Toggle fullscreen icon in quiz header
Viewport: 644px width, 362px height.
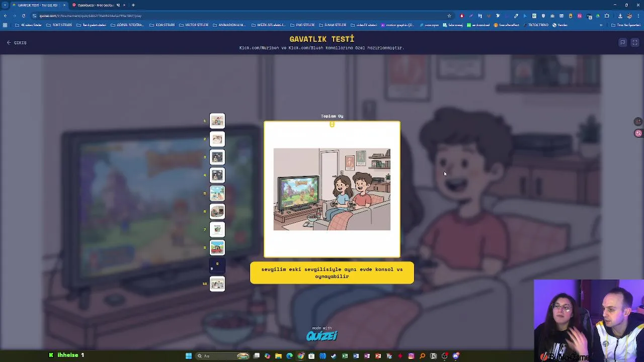click(635, 43)
